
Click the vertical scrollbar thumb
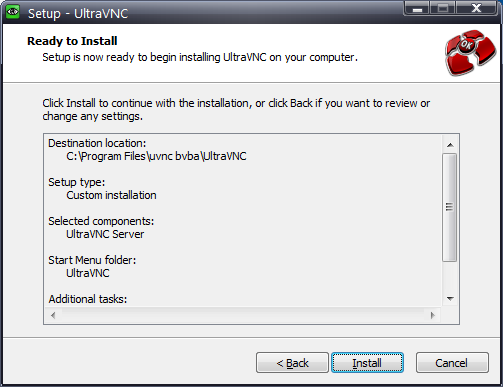pos(450,207)
